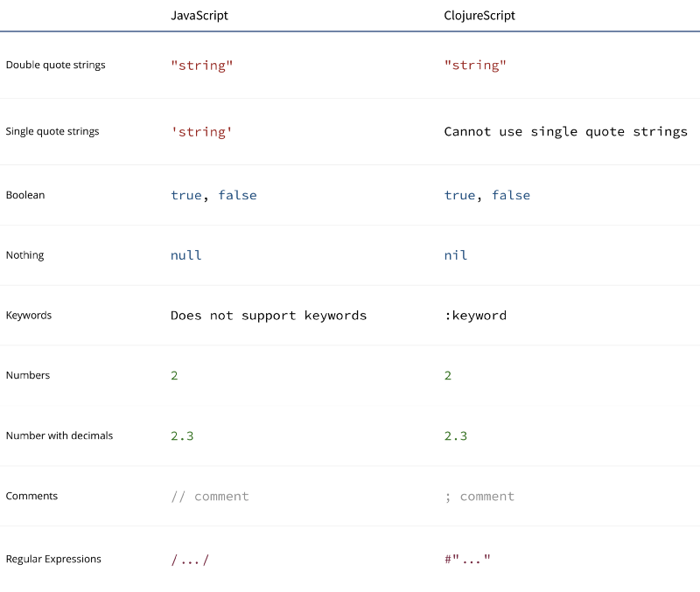Click the JavaScript "string" double-quoted code
Viewport: 700px width, 592px height.
click(202, 66)
